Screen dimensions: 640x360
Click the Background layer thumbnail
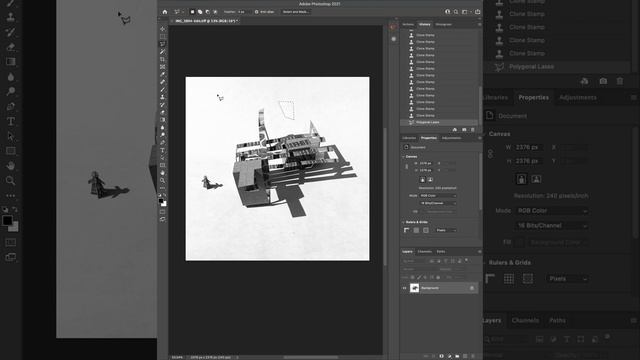coord(414,288)
